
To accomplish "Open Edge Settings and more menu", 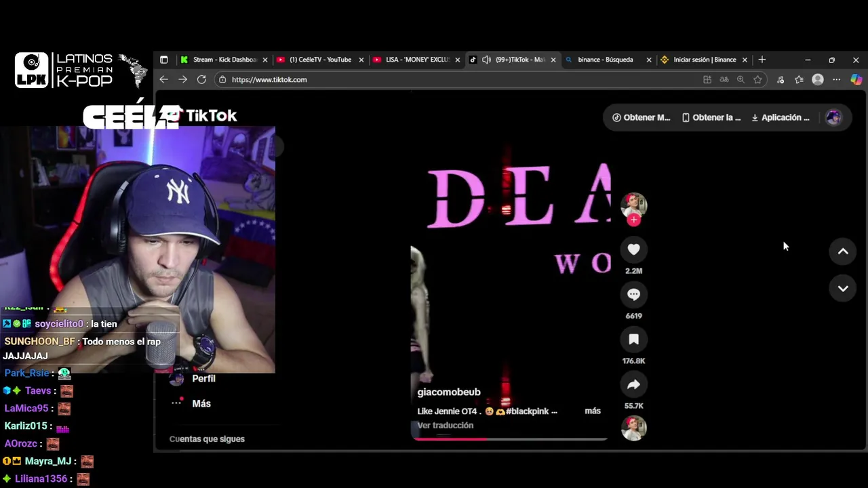I will [837, 79].
